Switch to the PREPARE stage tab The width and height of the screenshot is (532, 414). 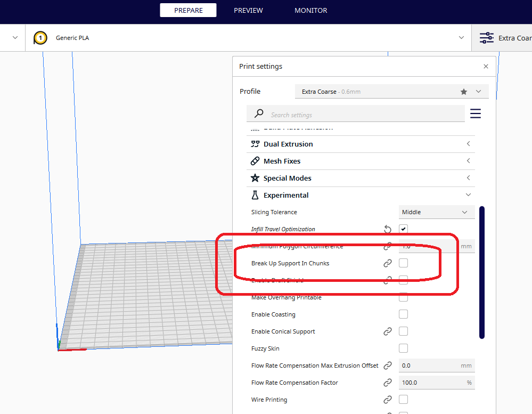tap(189, 10)
